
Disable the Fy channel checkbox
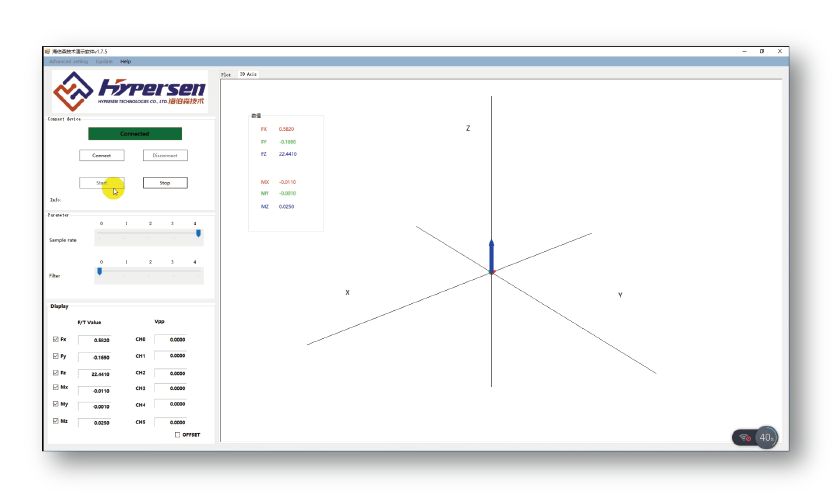(x=55, y=356)
